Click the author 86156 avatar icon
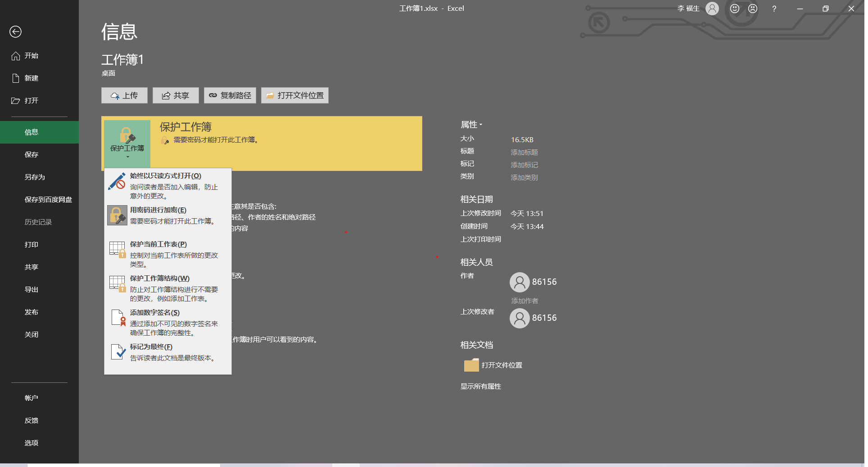 click(x=520, y=282)
